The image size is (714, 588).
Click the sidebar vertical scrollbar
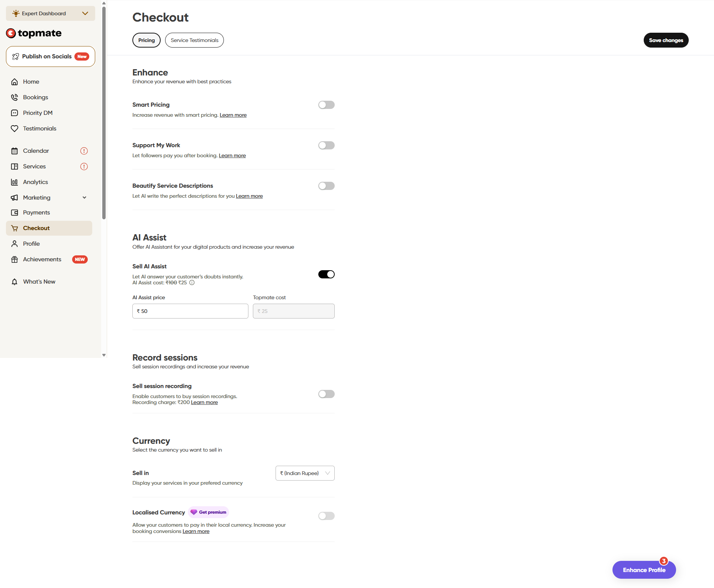104,112
